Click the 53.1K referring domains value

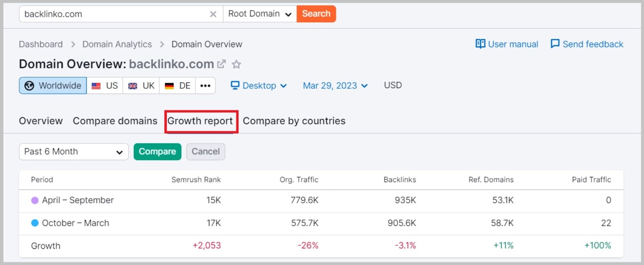pyautogui.click(x=503, y=200)
